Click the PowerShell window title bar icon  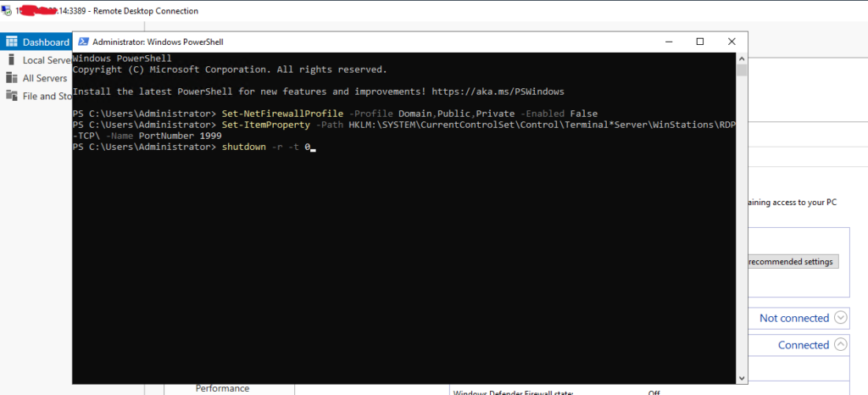83,42
